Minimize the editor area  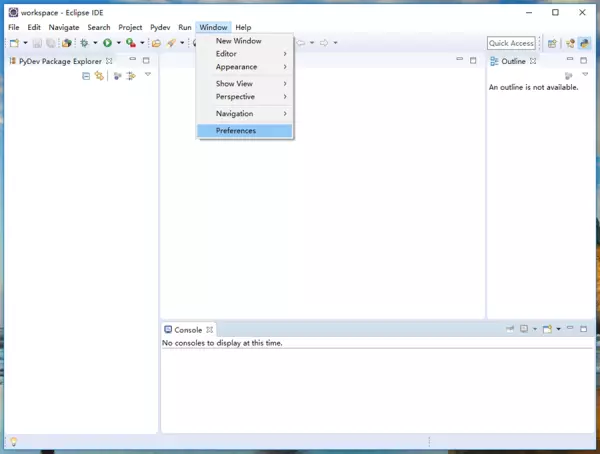pyautogui.click(x=460, y=59)
